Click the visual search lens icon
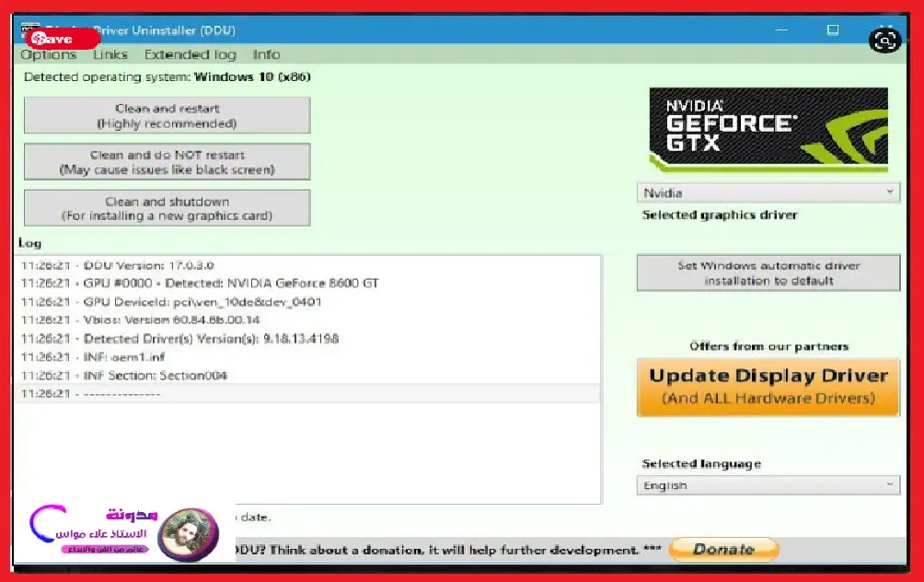The width and height of the screenshot is (924, 582). pos(885,41)
